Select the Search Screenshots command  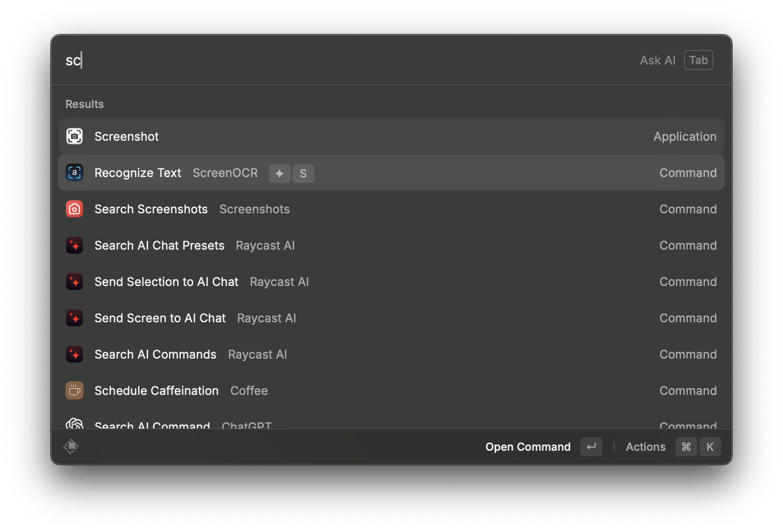[x=391, y=209]
